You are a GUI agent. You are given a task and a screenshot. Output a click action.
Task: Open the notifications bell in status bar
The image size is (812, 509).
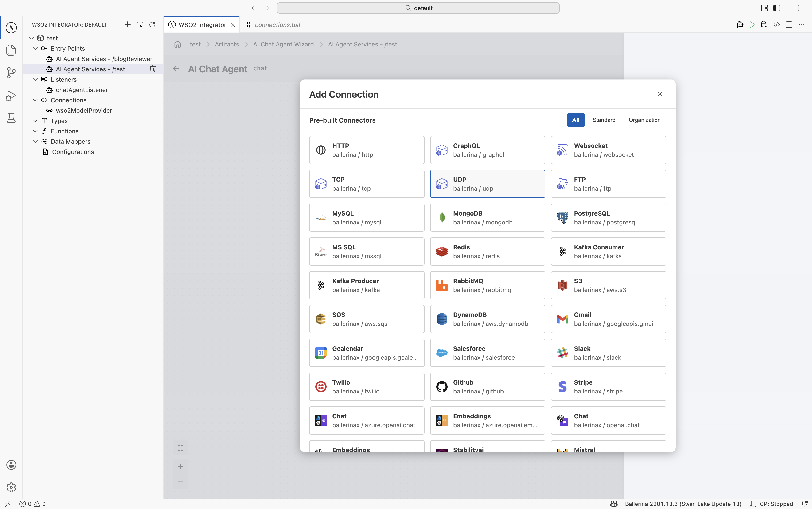tap(804, 504)
